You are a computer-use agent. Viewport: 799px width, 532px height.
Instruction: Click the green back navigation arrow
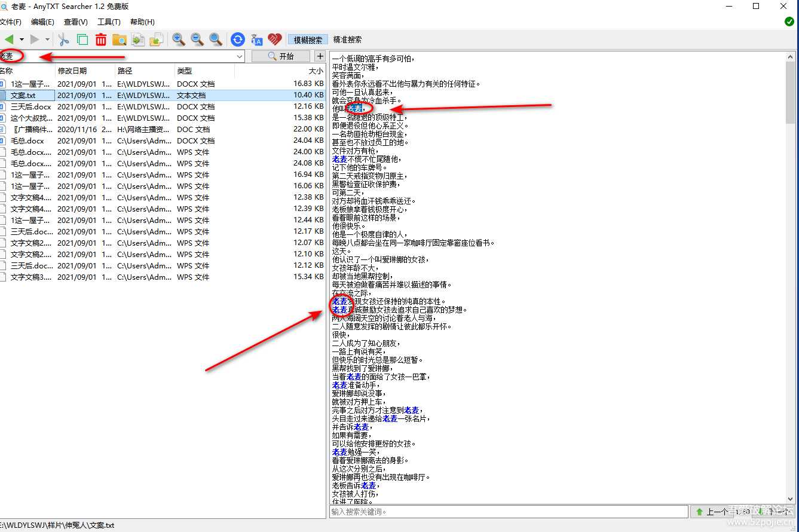(10, 38)
